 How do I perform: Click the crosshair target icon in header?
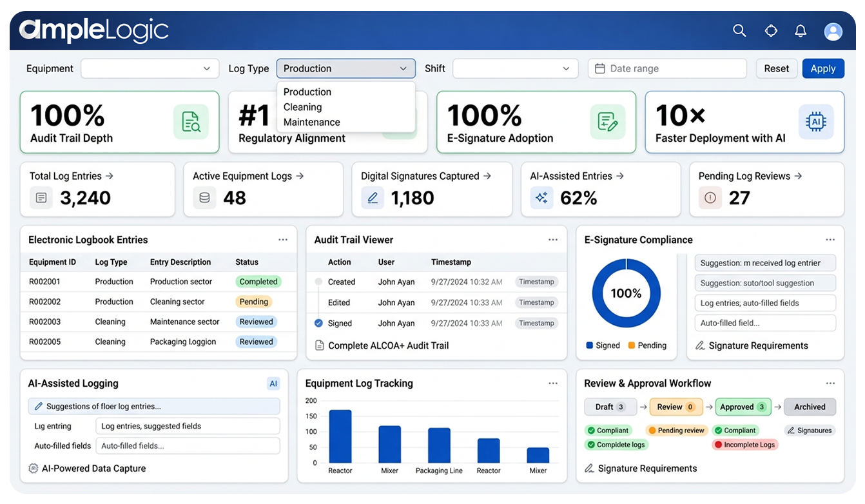[771, 30]
